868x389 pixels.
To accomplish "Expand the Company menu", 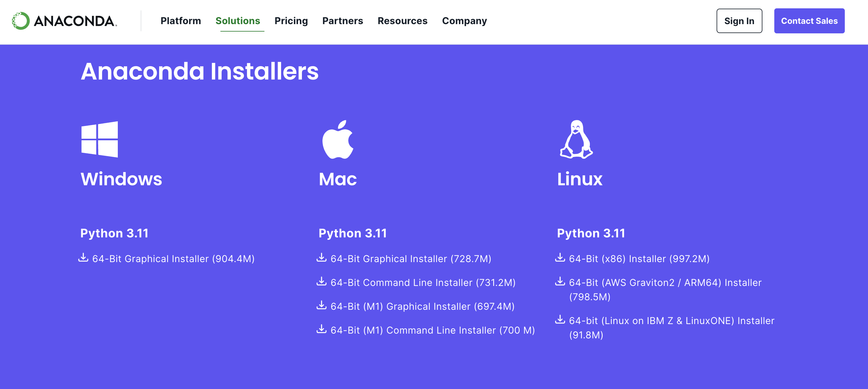I will (x=464, y=21).
